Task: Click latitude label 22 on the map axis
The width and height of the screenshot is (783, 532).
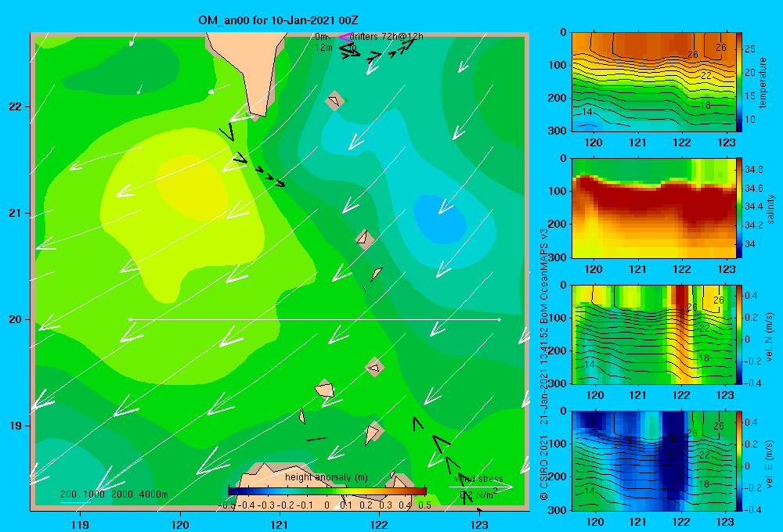Action: (15, 106)
